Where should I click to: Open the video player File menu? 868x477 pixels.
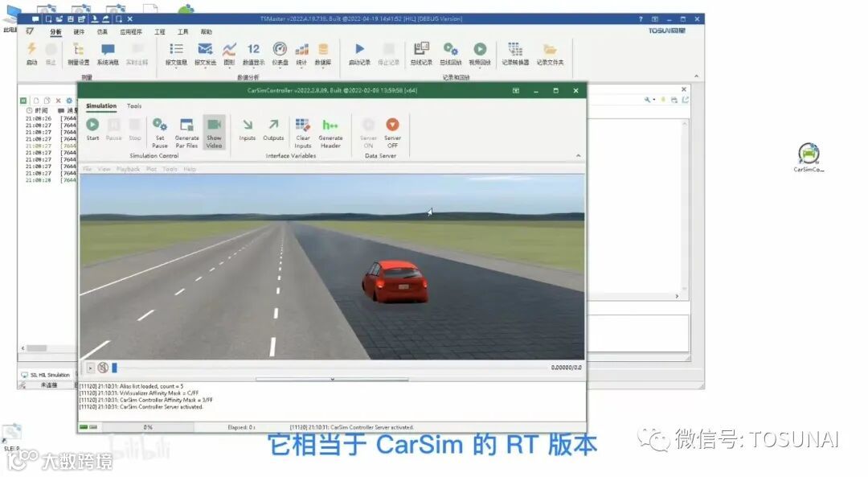coord(88,169)
